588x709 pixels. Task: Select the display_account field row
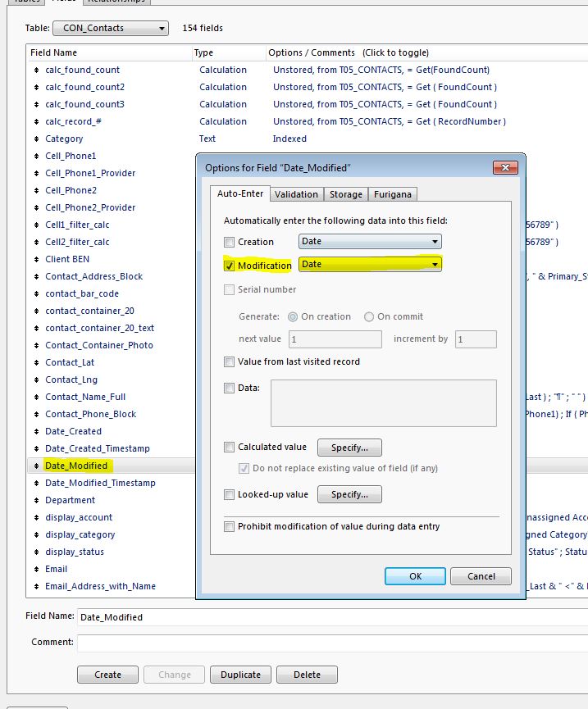coord(111,517)
